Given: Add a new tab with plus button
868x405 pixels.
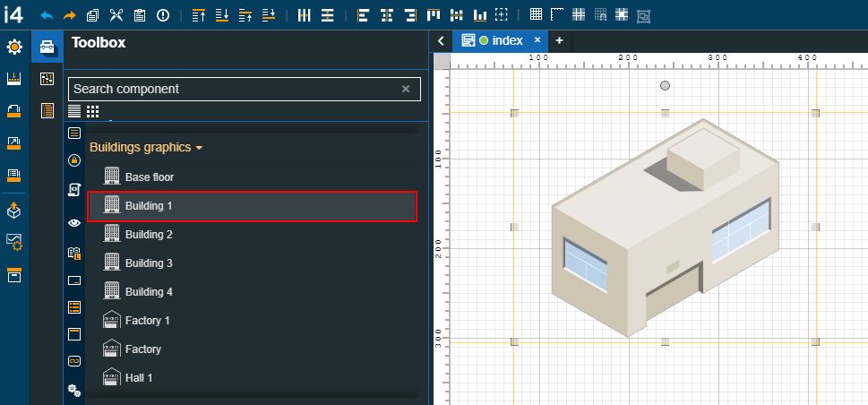Looking at the screenshot, I should click(559, 40).
